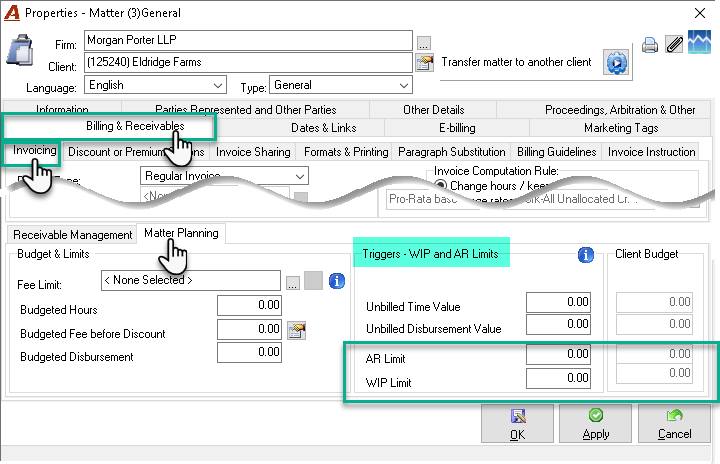Open the Receivable Management tab
This screenshot has height=464, width=720.
coord(72,235)
